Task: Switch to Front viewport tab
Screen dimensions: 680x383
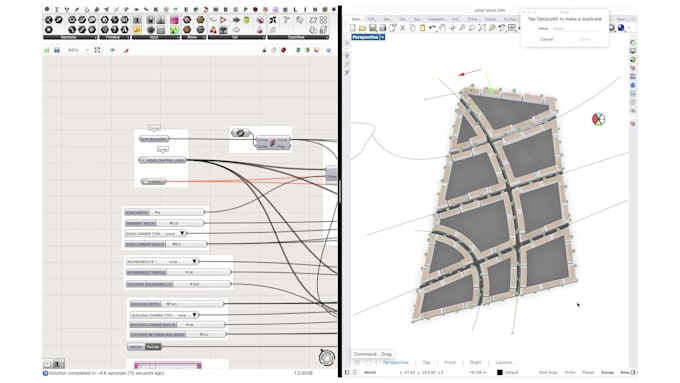Action: (450, 362)
